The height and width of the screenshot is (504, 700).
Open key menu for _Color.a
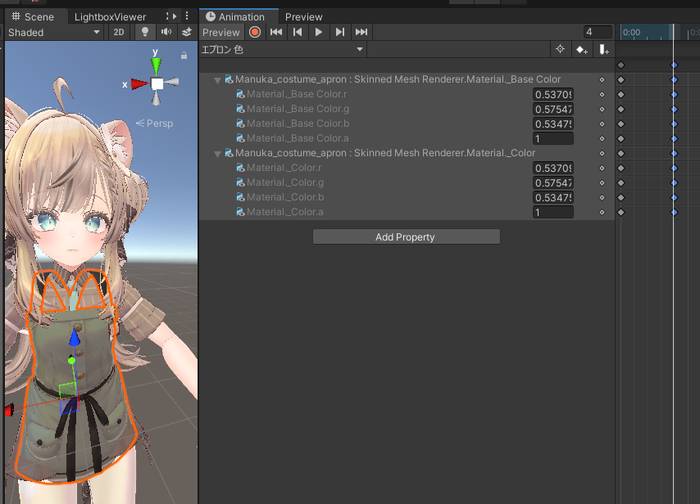point(602,212)
